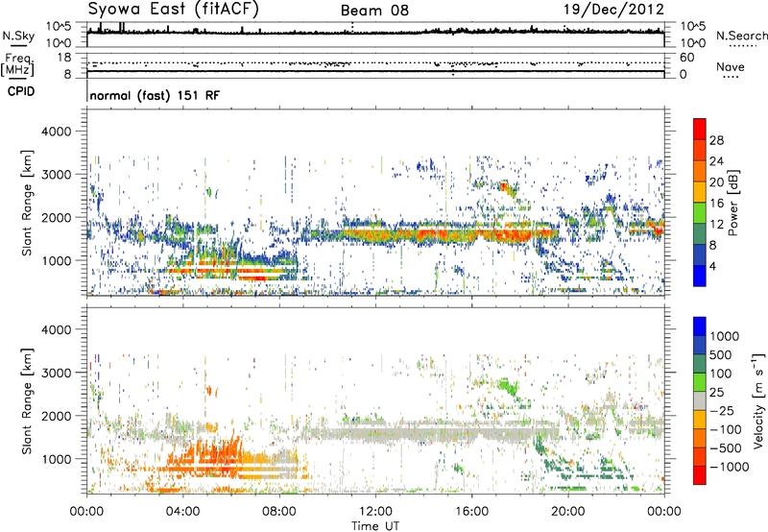Click the "28" power color bar label
The height and width of the screenshot is (532, 768).
point(716,140)
